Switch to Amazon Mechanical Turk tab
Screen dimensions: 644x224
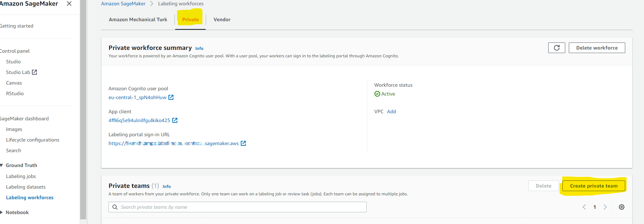[138, 19]
